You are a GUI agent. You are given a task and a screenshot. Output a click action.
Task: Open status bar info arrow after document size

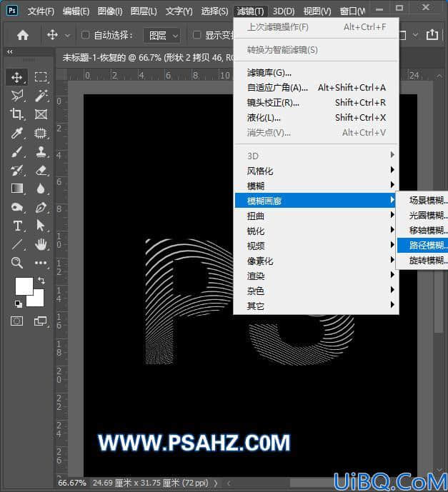click(216, 483)
